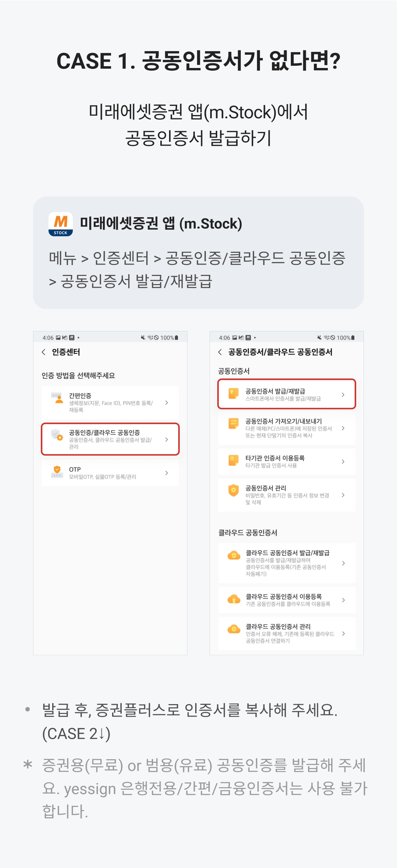Tap the 공동인증/클라우드 공동인증 shield gear icon
Image resolution: width=397 pixels, height=868 pixels.
(57, 435)
